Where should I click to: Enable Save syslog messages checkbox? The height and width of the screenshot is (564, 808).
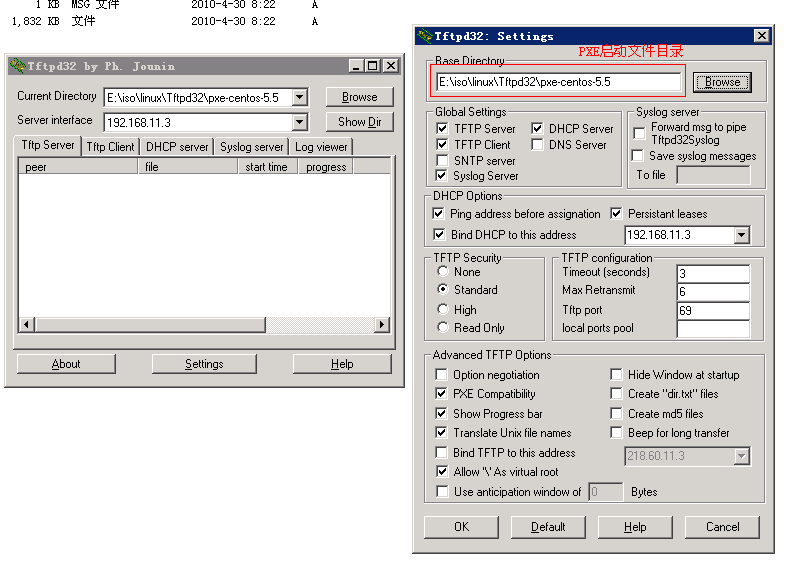(x=637, y=155)
